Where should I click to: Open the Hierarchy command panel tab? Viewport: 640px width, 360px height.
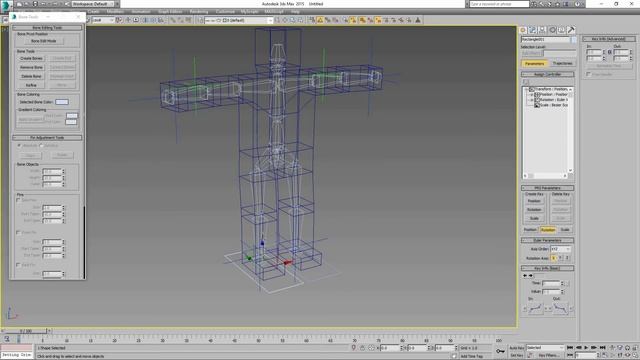[542, 30]
